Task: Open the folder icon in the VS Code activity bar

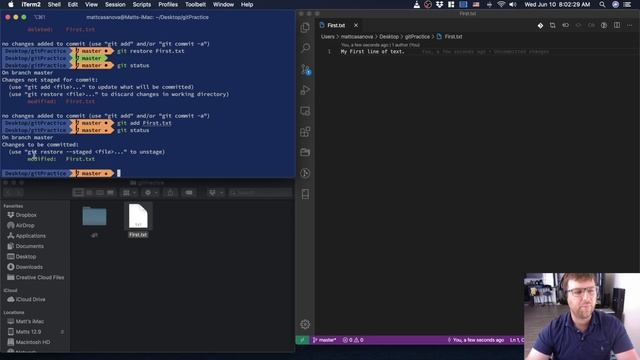Action: click(x=305, y=152)
